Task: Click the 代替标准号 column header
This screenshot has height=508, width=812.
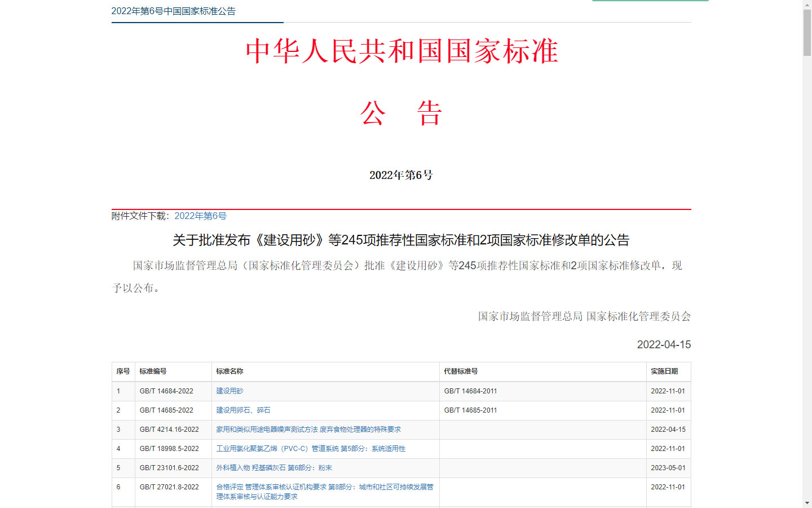Action: (461, 371)
